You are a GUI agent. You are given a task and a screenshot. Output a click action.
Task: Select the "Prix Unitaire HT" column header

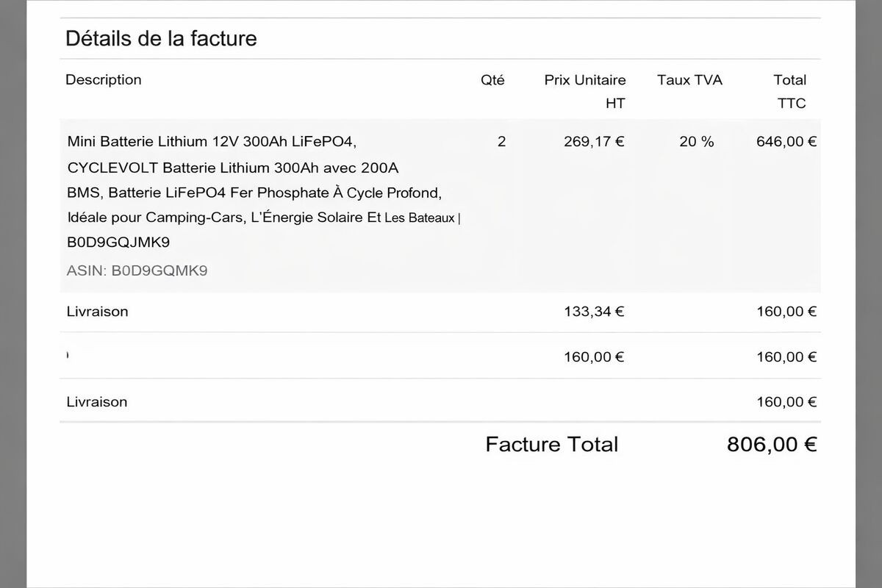(585, 91)
